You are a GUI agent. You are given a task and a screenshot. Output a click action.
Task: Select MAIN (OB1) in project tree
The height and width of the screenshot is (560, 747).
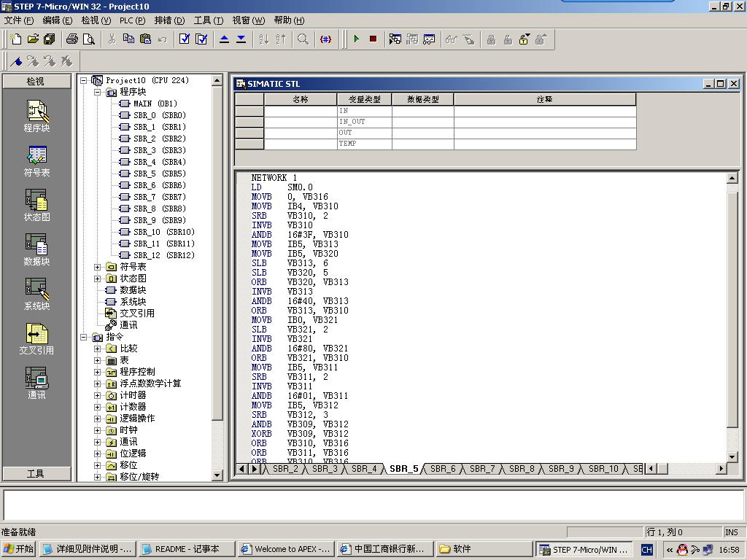pos(155,104)
